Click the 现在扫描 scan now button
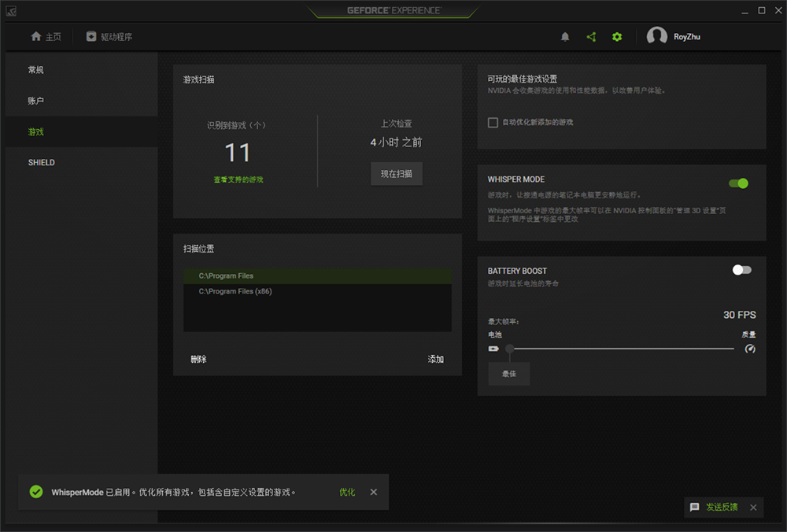This screenshot has height=532, width=787. coord(397,174)
